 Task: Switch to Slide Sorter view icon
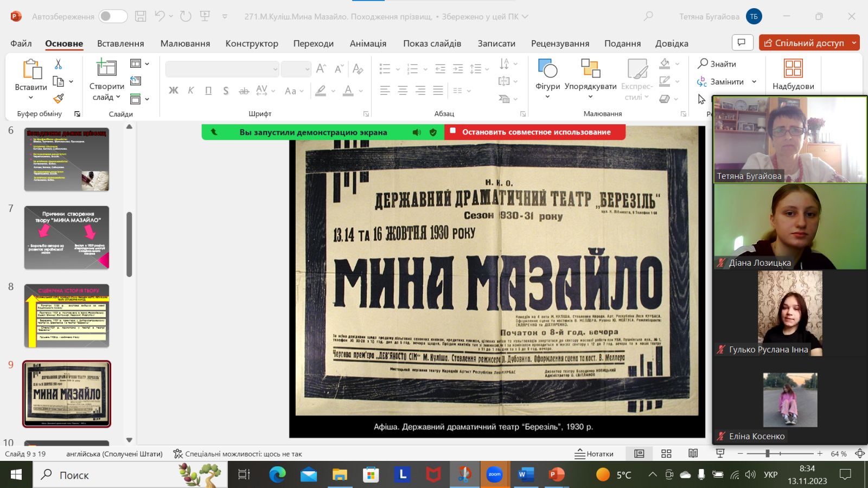(x=666, y=453)
